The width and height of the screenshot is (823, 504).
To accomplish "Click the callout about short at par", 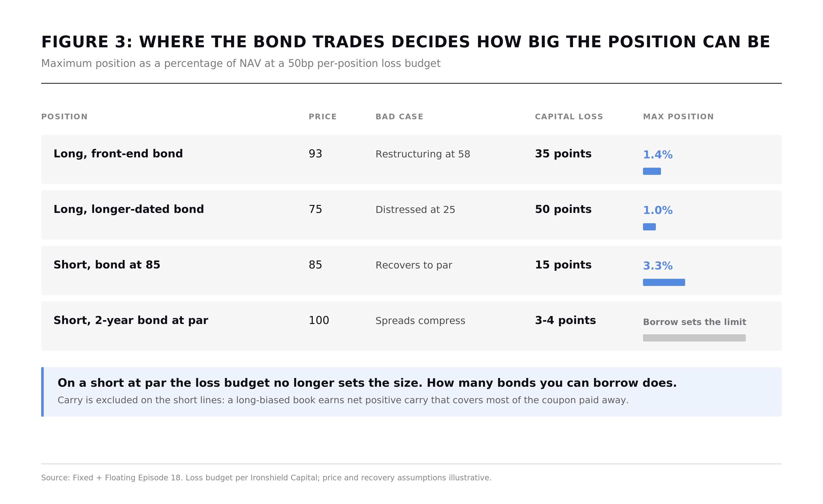I will [x=411, y=392].
